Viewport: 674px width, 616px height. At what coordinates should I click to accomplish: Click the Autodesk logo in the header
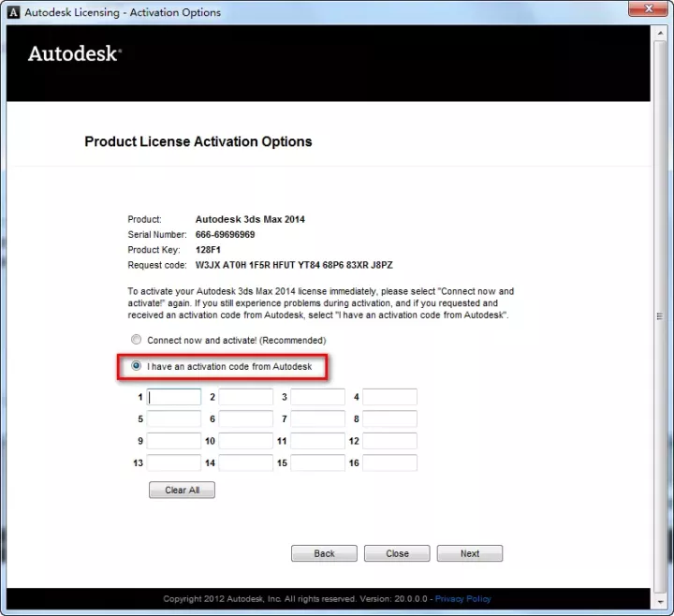[74, 53]
